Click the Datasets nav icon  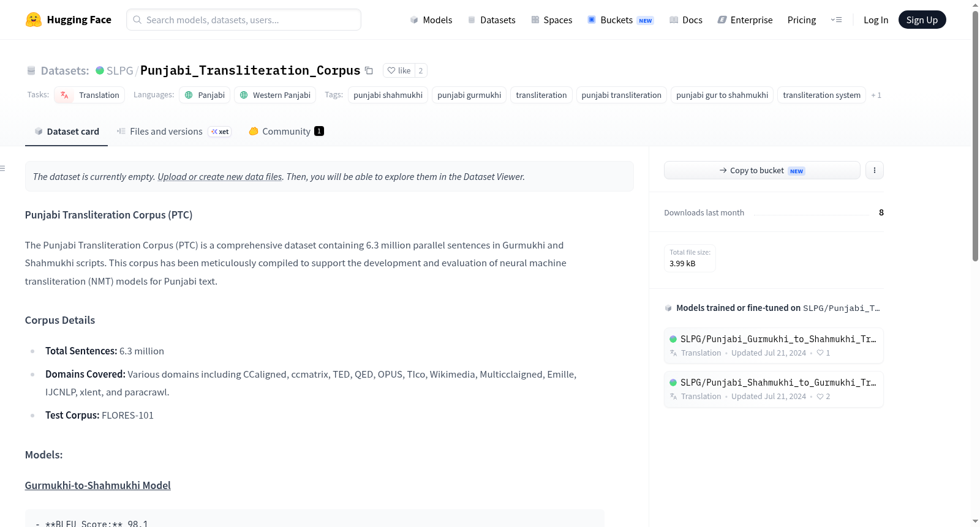pyautogui.click(x=472, y=20)
